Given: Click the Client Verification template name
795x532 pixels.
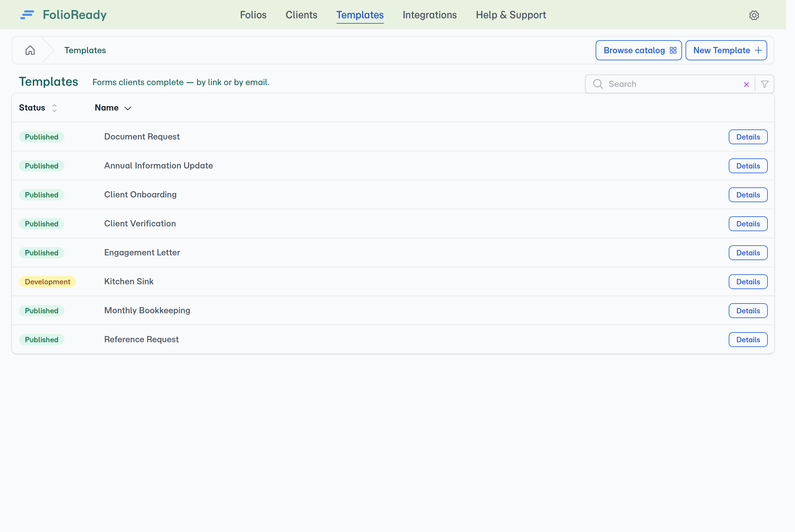Looking at the screenshot, I should click(140, 224).
